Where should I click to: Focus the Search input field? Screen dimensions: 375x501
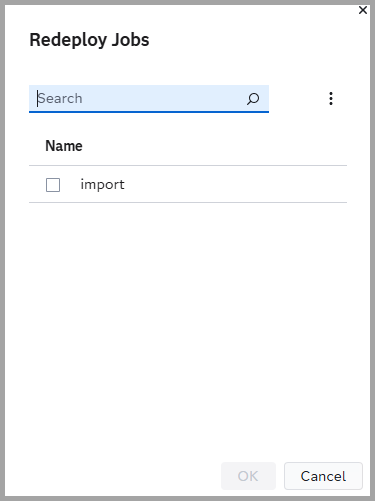coord(149,99)
